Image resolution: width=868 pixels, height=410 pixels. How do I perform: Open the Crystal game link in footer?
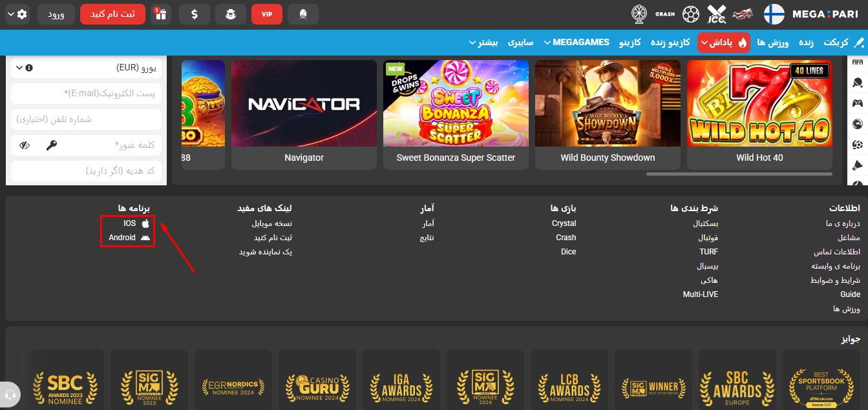click(564, 223)
